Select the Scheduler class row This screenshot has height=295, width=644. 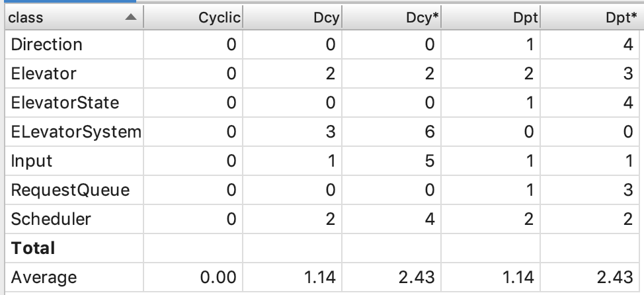tap(45, 220)
